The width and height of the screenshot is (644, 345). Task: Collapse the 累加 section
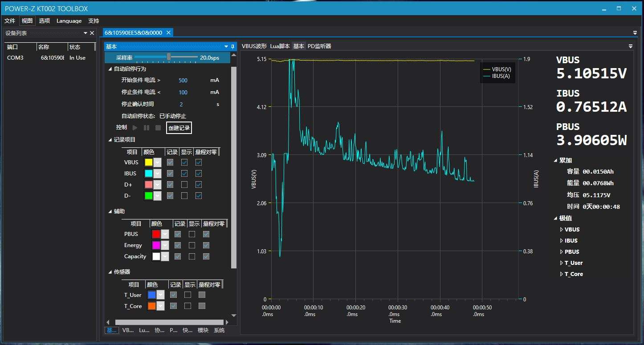coord(556,160)
